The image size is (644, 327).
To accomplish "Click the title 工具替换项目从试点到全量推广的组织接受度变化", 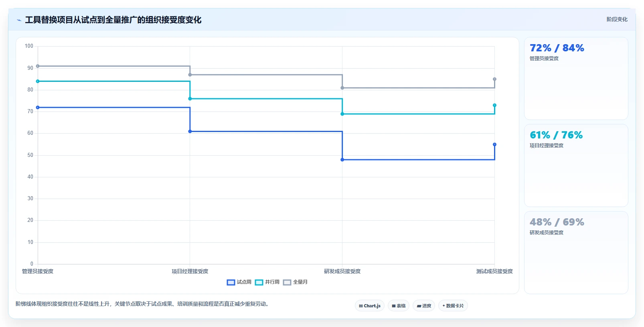I will tap(113, 20).
